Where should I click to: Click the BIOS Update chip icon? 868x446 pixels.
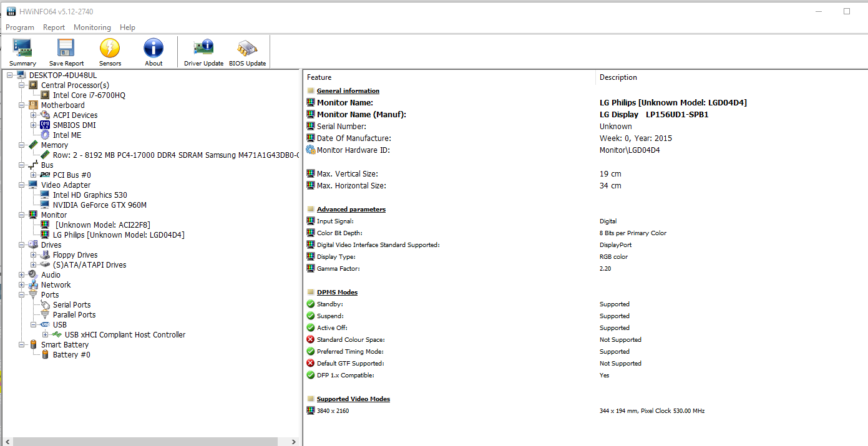(x=247, y=48)
